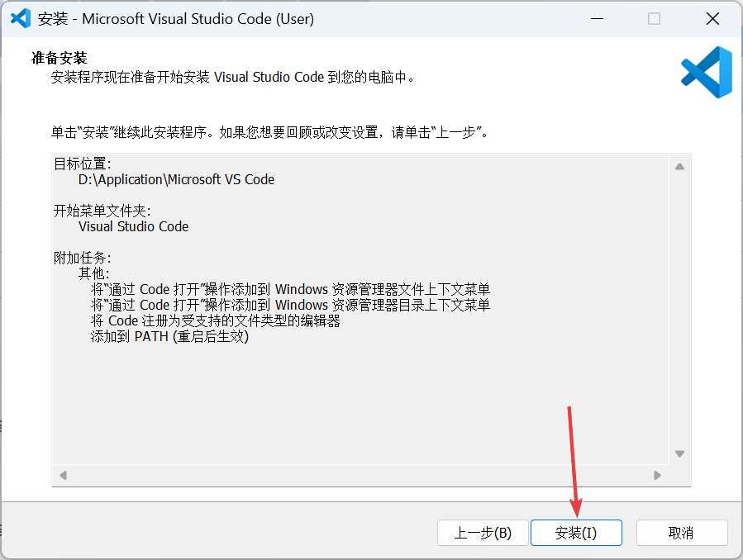Click the 资源管理器文件上下文菜单 task line

(x=290, y=289)
